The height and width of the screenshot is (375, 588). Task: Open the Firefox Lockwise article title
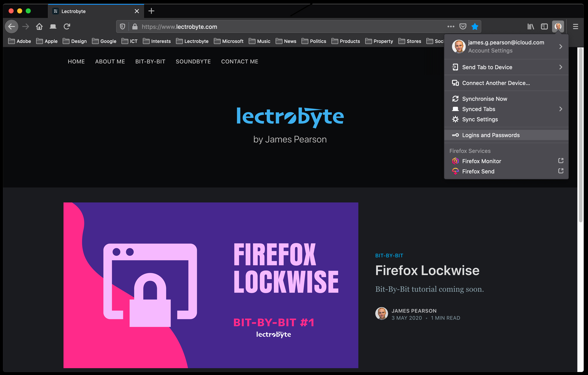pyautogui.click(x=427, y=271)
